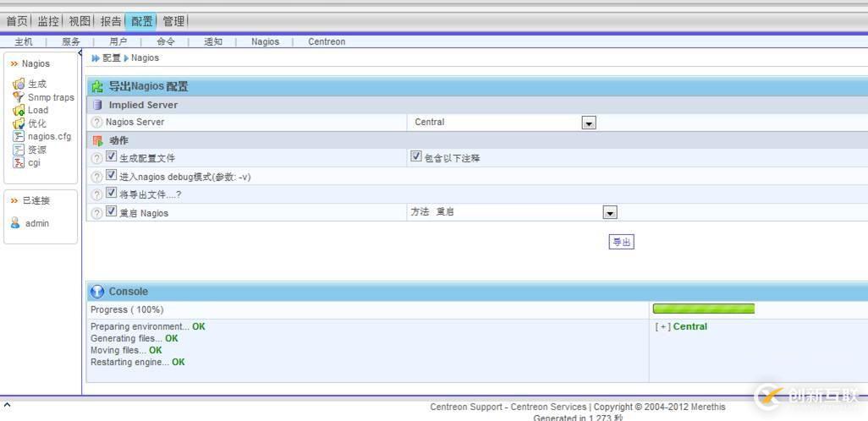The width and height of the screenshot is (868, 421).
Task: Click the Console globe icon
Action: (97, 292)
